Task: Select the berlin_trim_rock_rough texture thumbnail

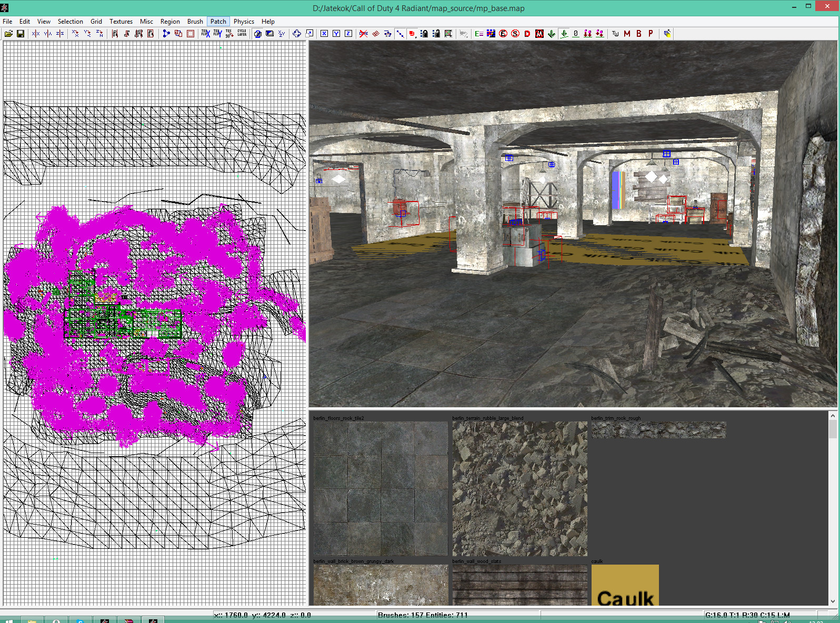Action: [658, 430]
